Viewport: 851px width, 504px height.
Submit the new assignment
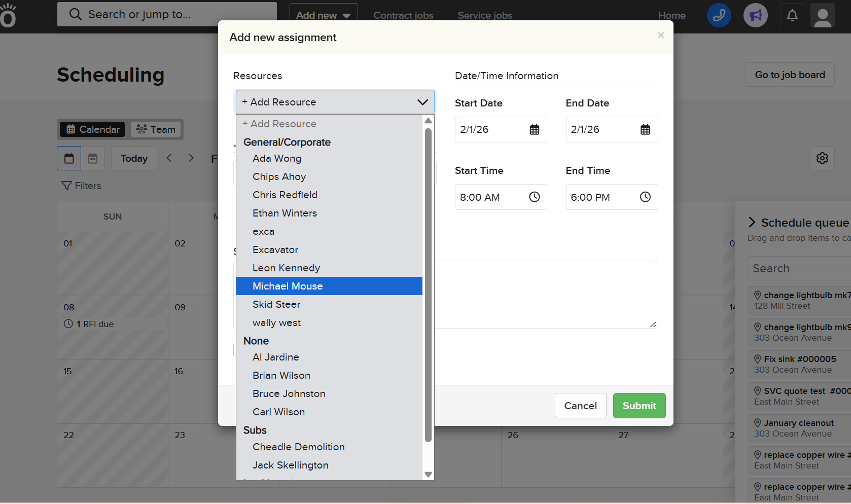(x=639, y=406)
